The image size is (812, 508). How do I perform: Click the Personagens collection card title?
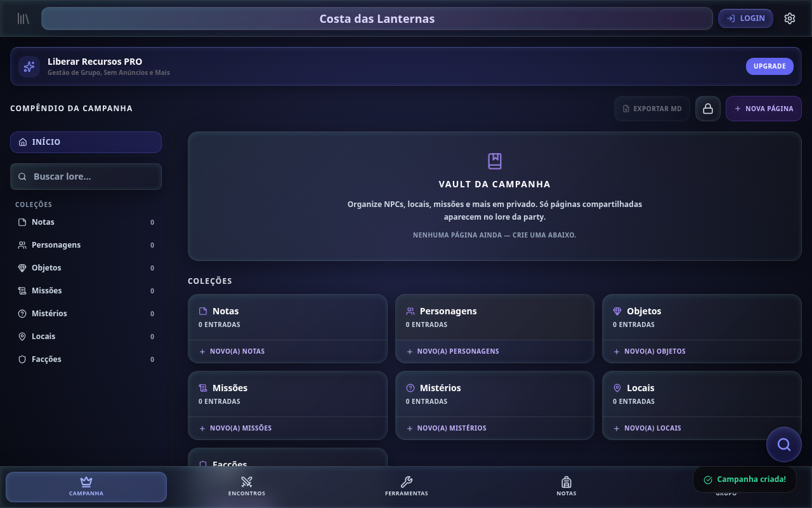pyautogui.click(x=449, y=311)
